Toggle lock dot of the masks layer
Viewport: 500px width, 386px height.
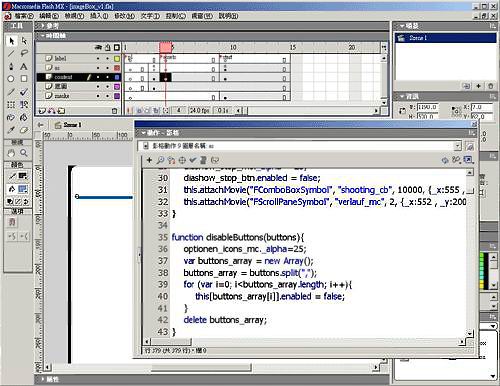pos(107,96)
